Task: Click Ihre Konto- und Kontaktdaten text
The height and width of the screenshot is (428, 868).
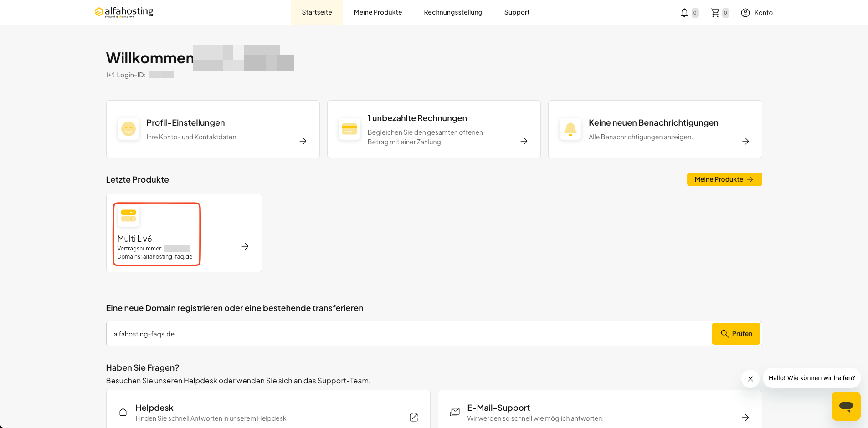Action: [192, 137]
